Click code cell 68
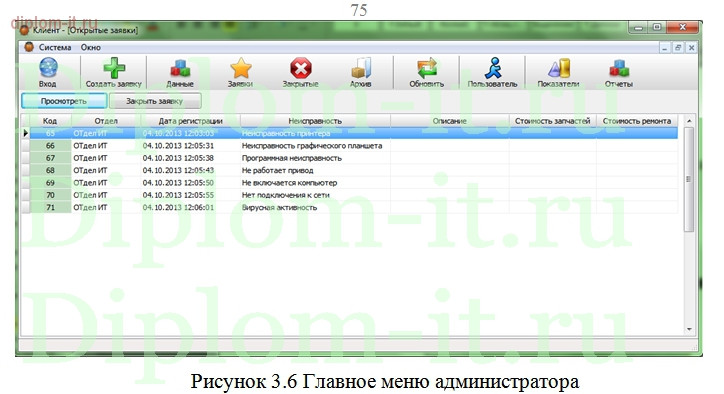This screenshot has height=394, width=724. 50,170
